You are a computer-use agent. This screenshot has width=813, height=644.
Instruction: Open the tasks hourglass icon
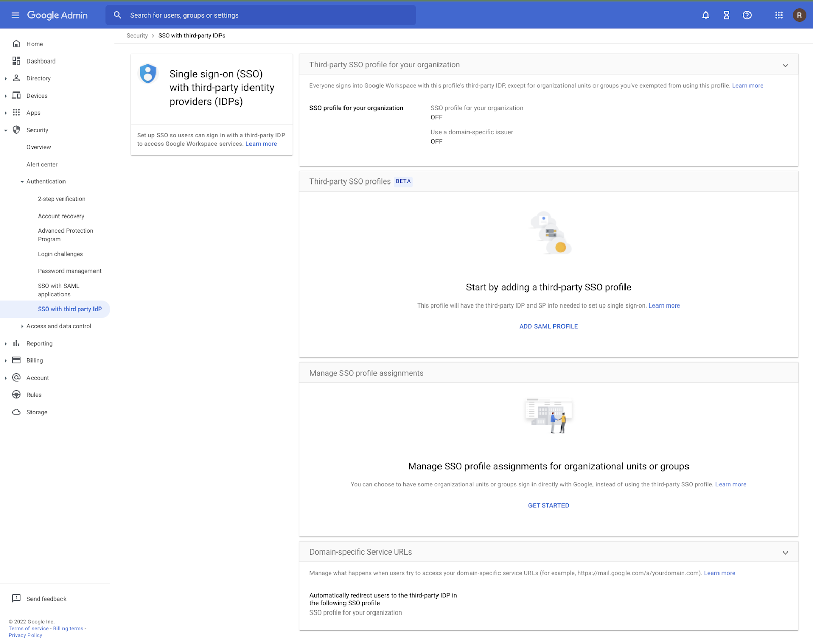[727, 15]
